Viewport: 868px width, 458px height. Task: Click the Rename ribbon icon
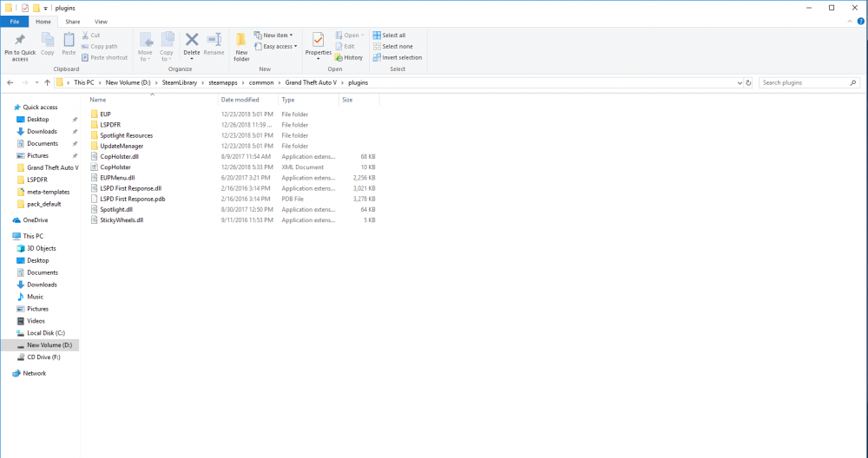pyautogui.click(x=214, y=39)
